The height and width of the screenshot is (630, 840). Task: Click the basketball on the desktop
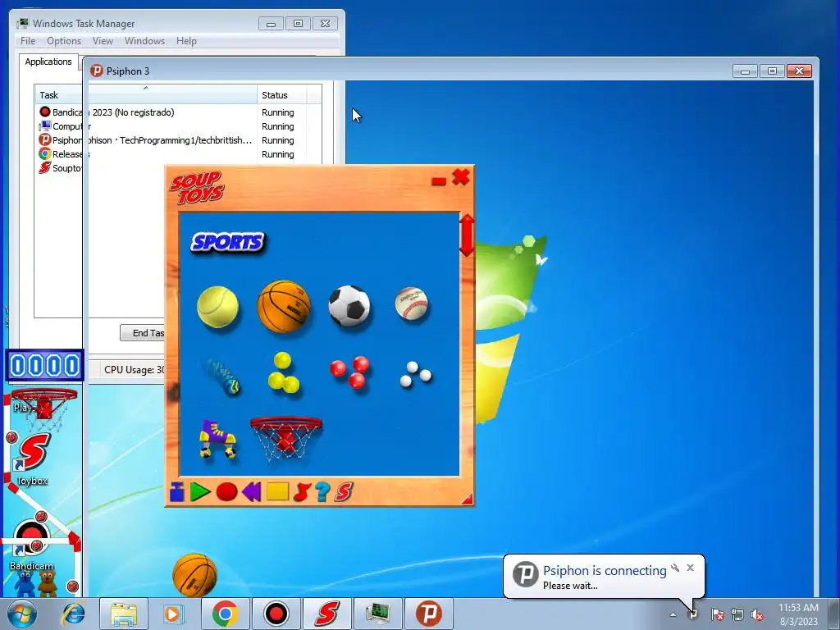[x=195, y=575]
